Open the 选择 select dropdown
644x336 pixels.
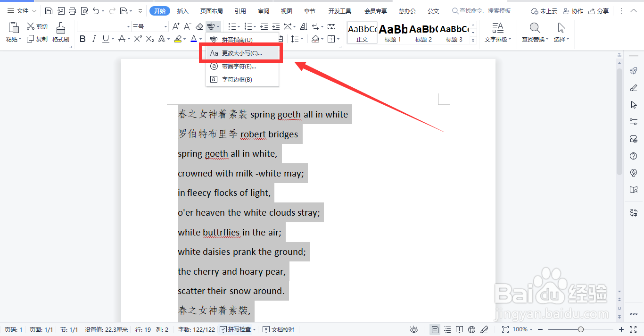click(561, 40)
